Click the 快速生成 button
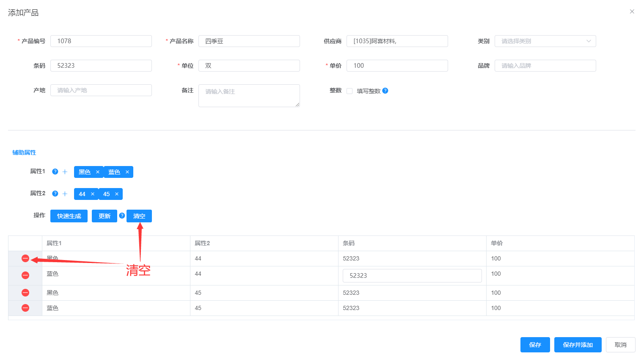The width and height of the screenshot is (644, 360). (x=69, y=216)
